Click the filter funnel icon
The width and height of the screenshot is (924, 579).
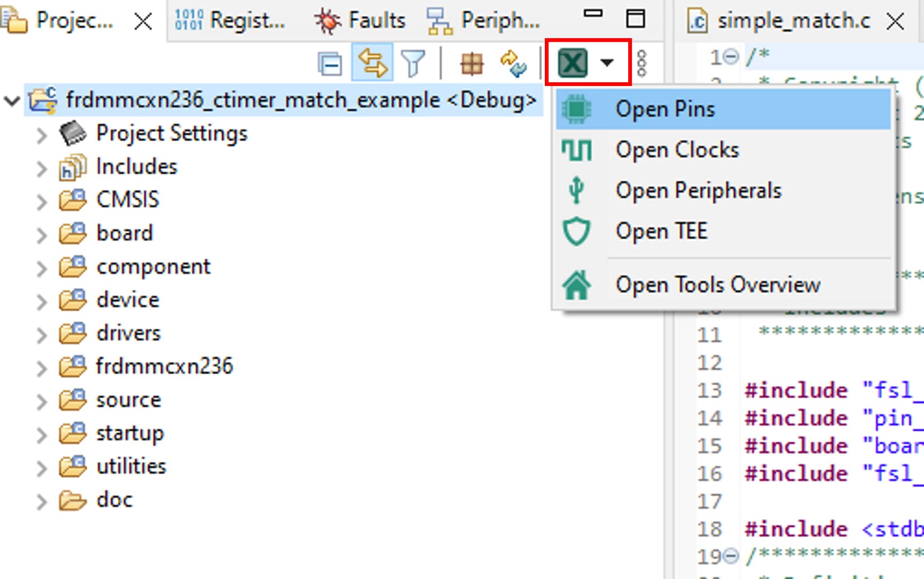[413, 63]
